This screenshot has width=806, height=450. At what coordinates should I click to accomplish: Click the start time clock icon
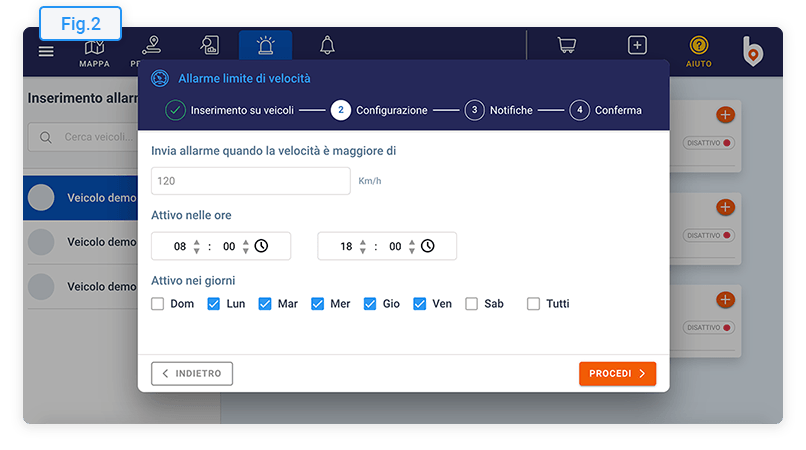tap(261, 246)
